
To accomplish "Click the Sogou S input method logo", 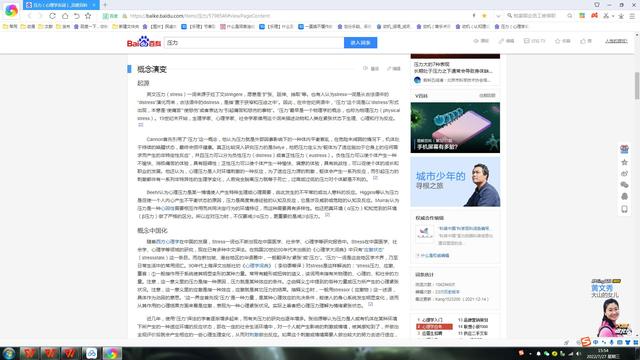I will (586, 342).
